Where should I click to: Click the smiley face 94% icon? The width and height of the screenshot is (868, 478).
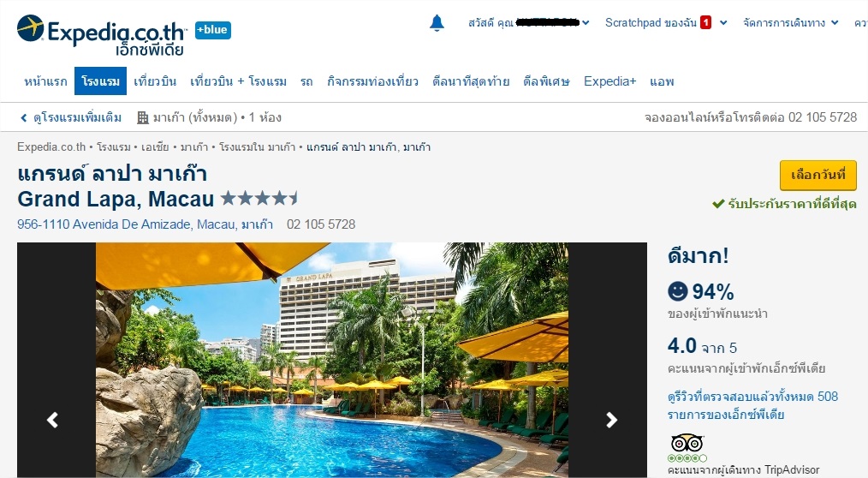point(678,290)
